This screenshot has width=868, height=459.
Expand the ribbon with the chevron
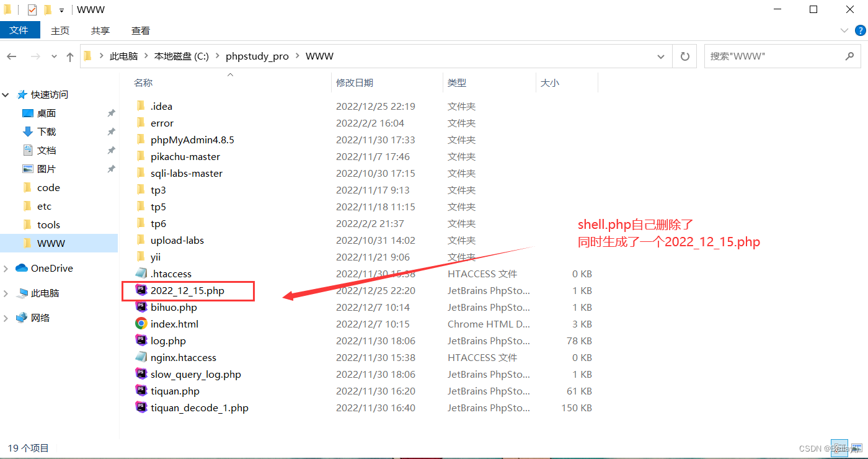pos(844,30)
